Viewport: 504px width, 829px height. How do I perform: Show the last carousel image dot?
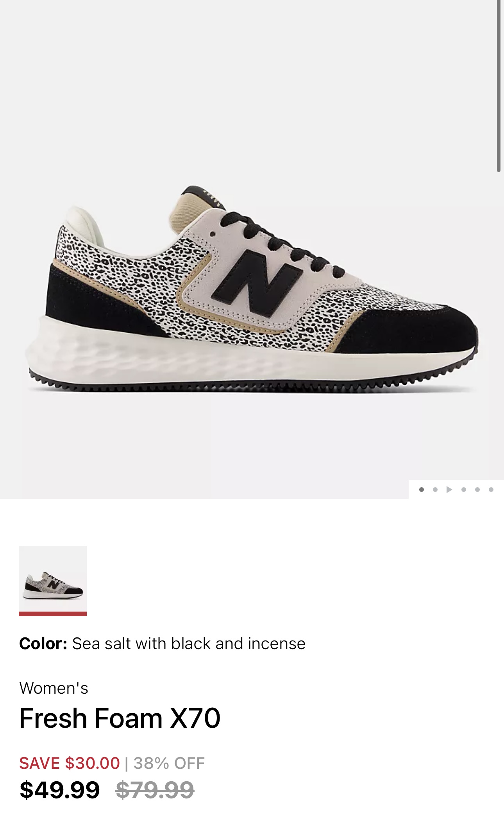click(491, 490)
